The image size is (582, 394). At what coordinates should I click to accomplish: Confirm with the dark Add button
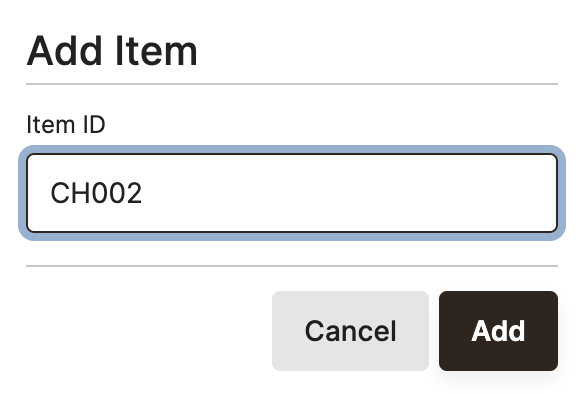tap(498, 331)
